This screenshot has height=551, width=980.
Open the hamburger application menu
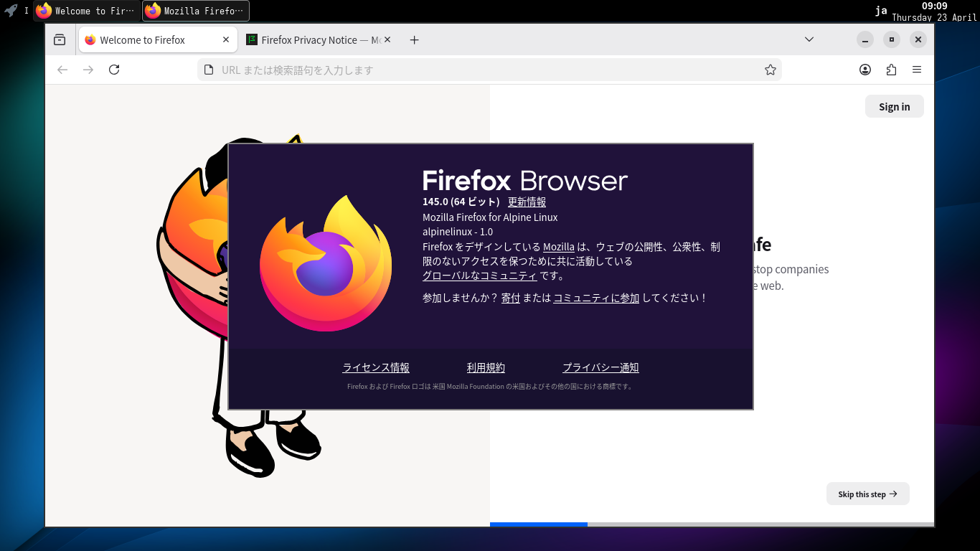pos(917,70)
